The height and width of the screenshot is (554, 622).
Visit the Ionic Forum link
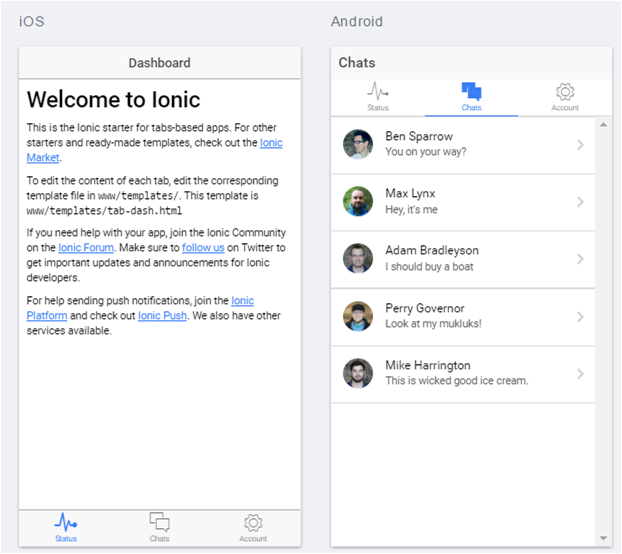click(86, 247)
